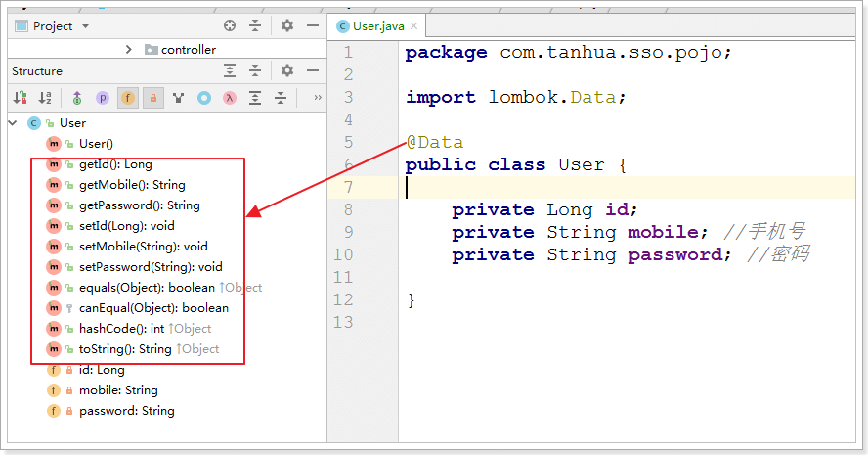868x455 pixels.
Task: Click the Project tool window icon
Action: [22, 26]
